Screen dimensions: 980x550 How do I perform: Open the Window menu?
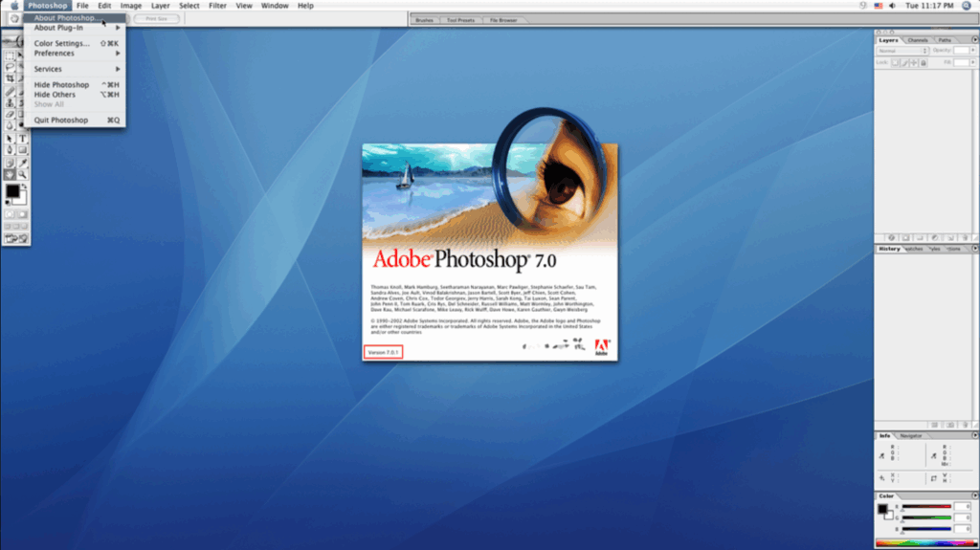[x=275, y=6]
